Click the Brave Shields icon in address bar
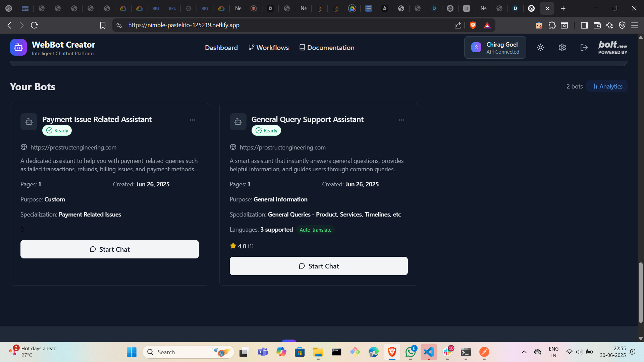644x362 pixels. click(473, 25)
